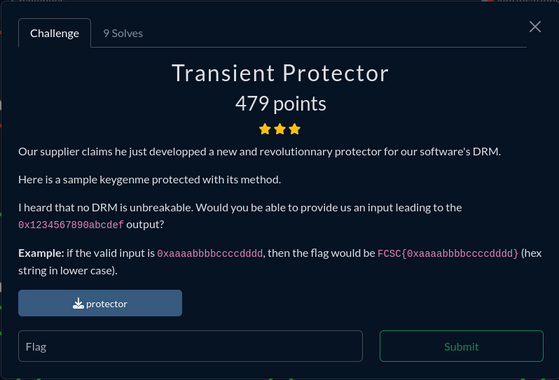Click the first gold star rating
Screen dimensions: 559x380
click(265, 129)
